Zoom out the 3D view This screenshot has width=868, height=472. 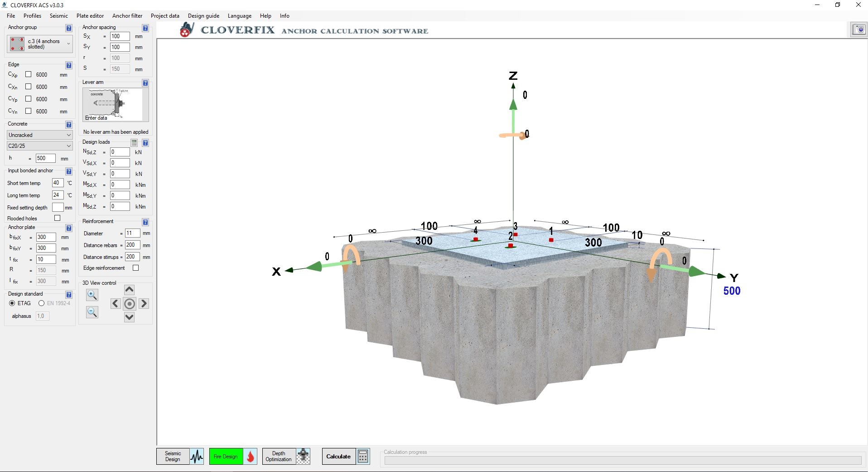[92, 312]
